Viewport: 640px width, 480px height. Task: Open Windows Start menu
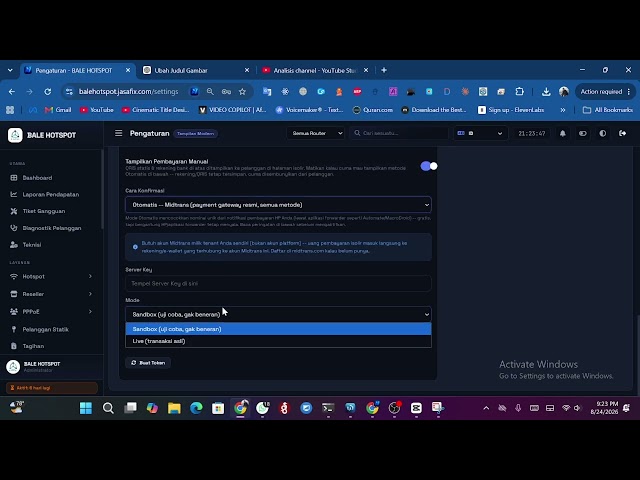coord(86,408)
